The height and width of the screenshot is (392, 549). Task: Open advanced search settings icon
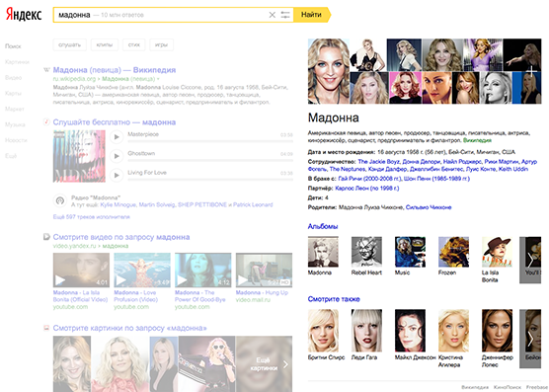click(x=285, y=15)
